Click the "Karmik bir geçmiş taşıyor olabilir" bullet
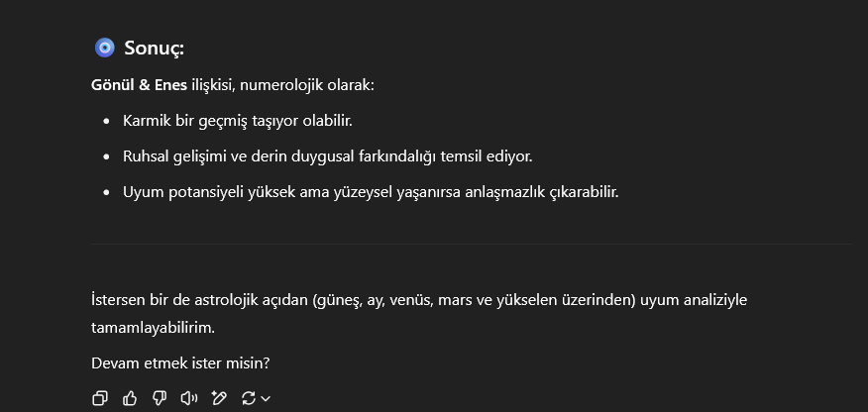Screen dimensions: 868x412 click(x=238, y=121)
